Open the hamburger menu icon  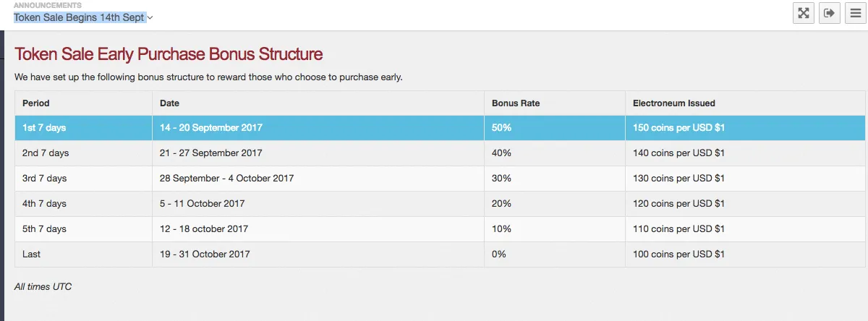[856, 13]
